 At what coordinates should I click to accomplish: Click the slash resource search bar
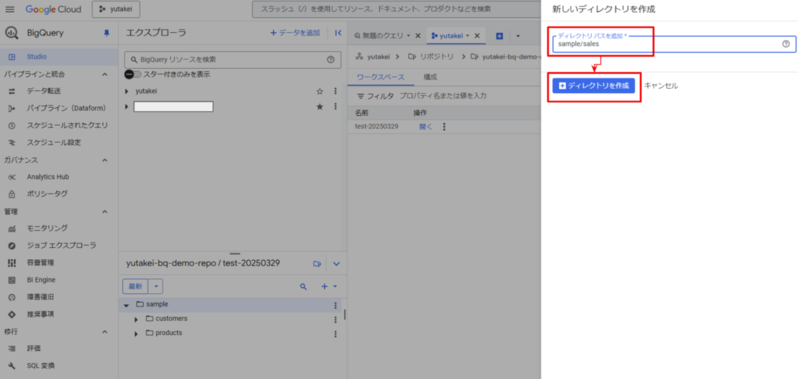click(395, 9)
